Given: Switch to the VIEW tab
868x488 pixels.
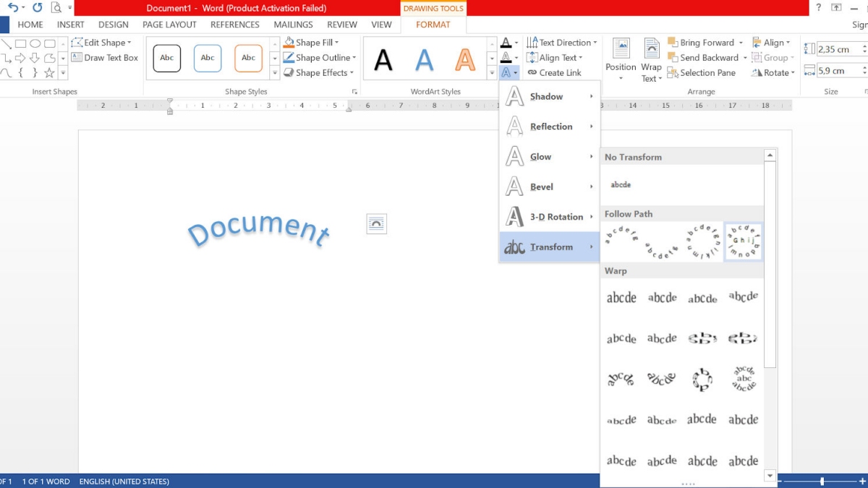Looking at the screenshot, I should pos(381,25).
